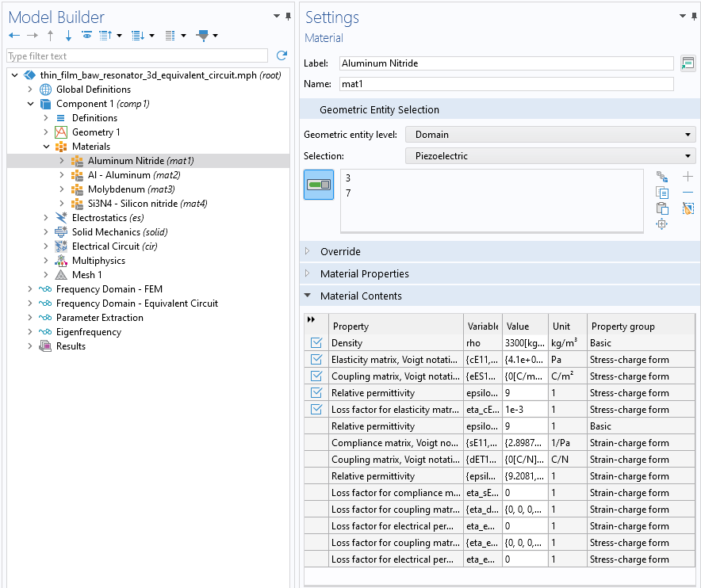Viewport: 701px width, 588px height.
Task: Click the Next Node forward arrow
Action: click(33, 36)
